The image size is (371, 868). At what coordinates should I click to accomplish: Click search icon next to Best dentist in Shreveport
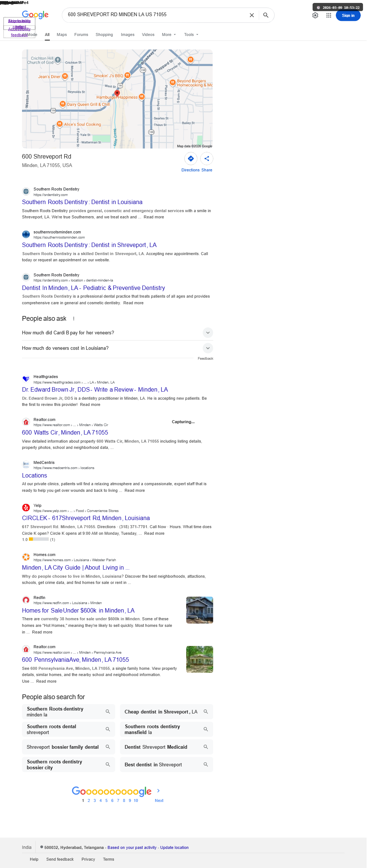tap(206, 765)
